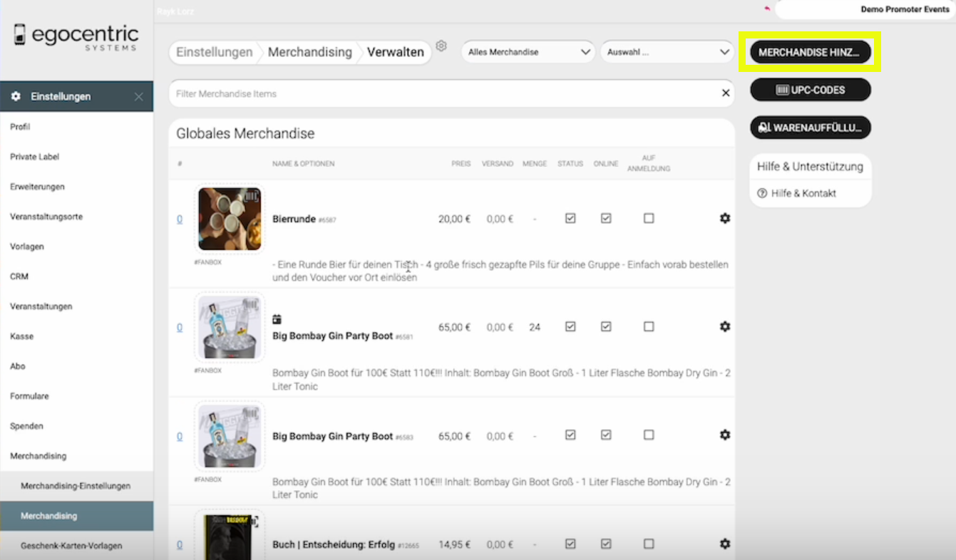Open the Demo Promoter Events account selector
This screenshot has width=956, height=560.
click(x=865, y=9)
